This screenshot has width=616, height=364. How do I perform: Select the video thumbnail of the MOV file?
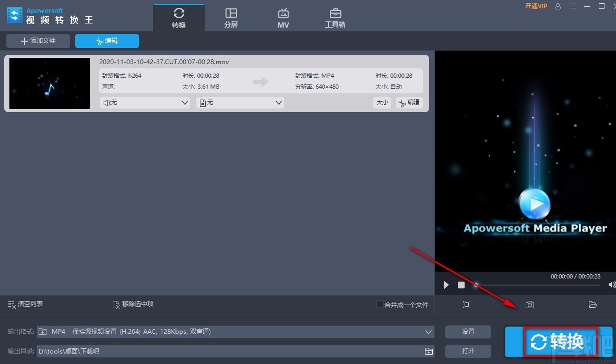(49, 83)
